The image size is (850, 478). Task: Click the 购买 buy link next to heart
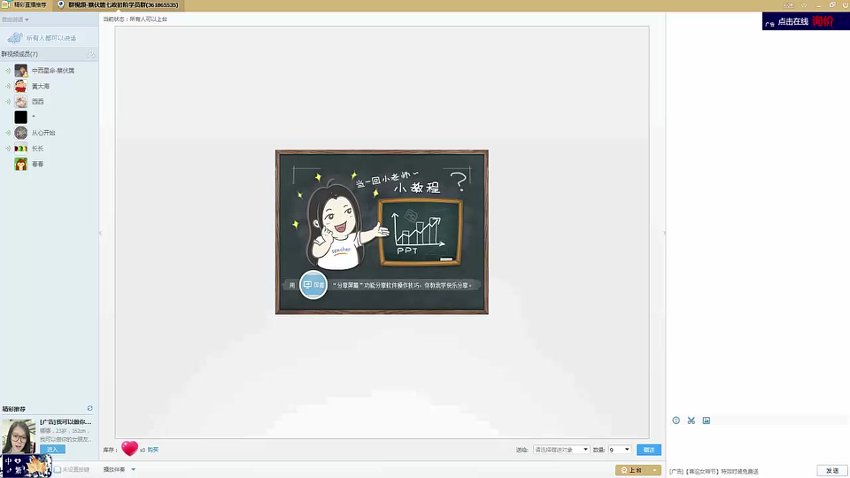pos(153,450)
